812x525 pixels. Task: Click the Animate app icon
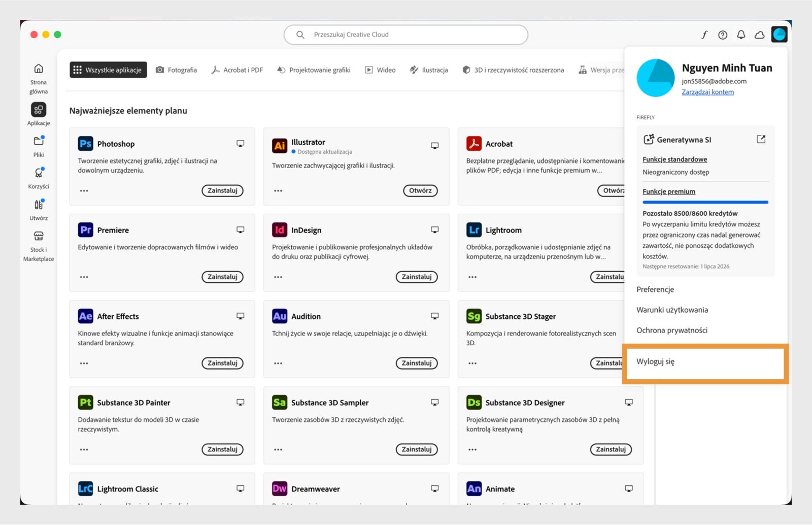click(x=474, y=489)
